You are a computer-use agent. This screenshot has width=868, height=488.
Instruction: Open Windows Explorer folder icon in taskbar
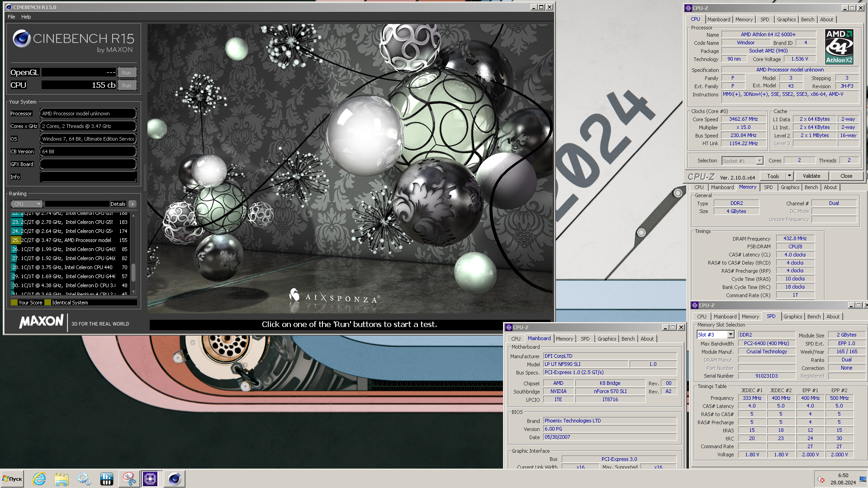(x=62, y=479)
